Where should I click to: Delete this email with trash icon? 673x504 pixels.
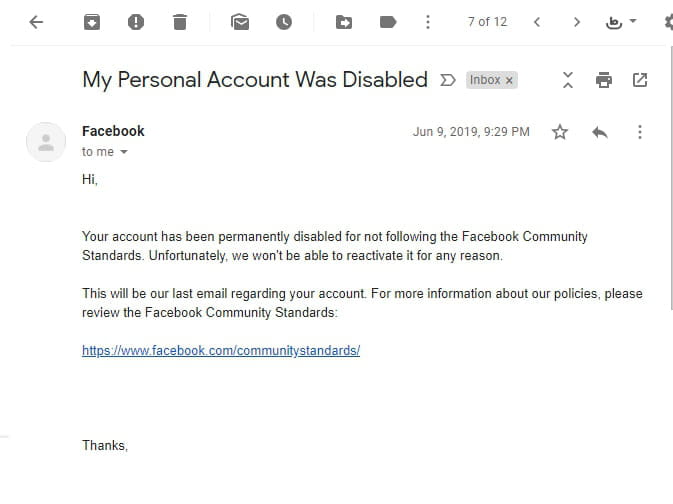tap(179, 22)
